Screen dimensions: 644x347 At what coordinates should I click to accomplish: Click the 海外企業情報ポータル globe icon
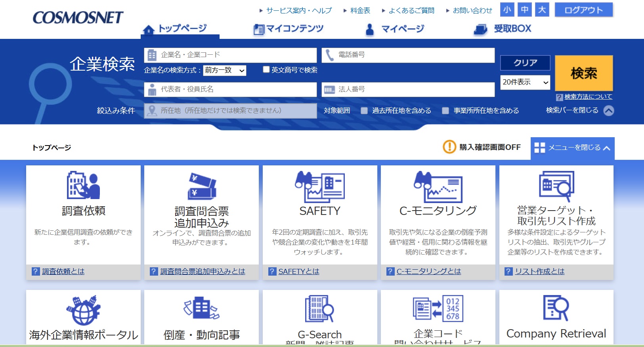[83, 310]
